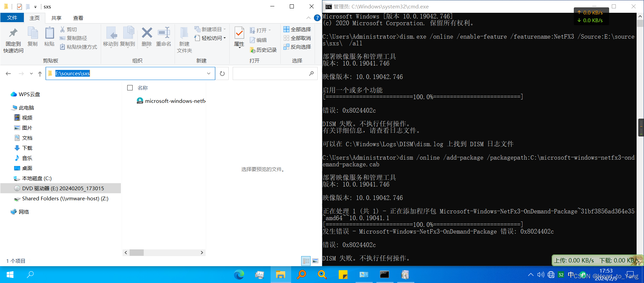Select DVD 驱动器 (E:) drive
644x283 pixels.
(x=60, y=188)
